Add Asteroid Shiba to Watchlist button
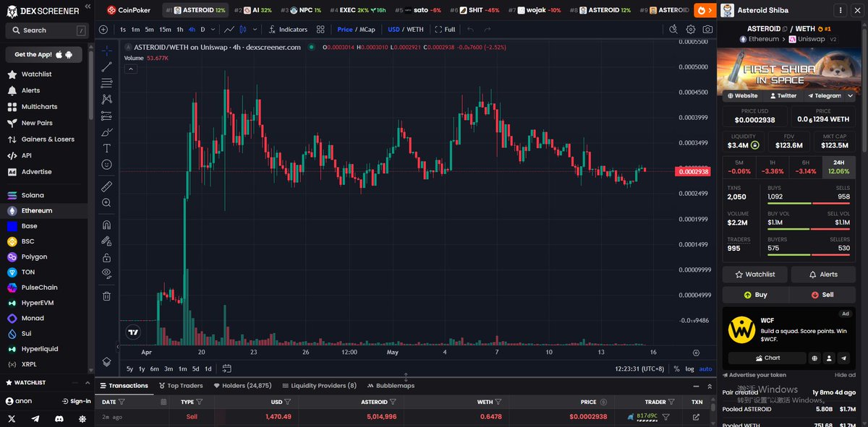 click(754, 275)
